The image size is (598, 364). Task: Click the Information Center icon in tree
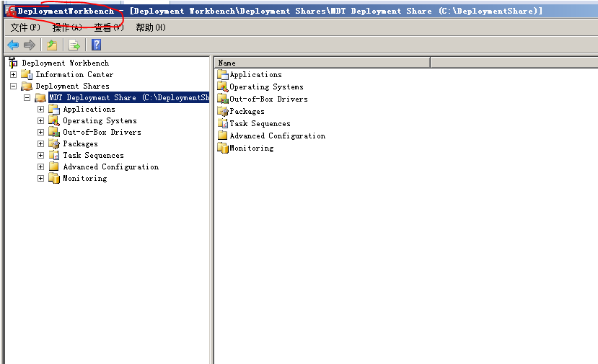tap(27, 74)
